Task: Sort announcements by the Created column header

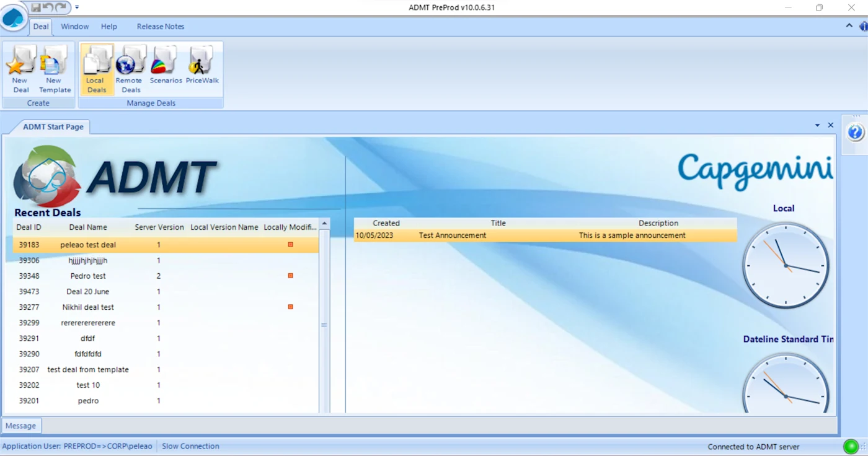Action: 386,223
